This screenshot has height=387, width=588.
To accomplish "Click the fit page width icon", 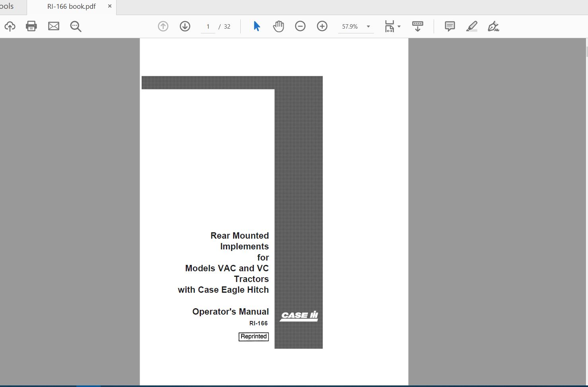I will coord(389,26).
